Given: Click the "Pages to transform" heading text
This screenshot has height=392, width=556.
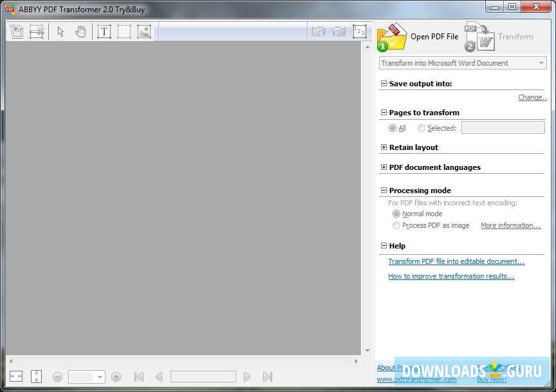Looking at the screenshot, I should (424, 113).
